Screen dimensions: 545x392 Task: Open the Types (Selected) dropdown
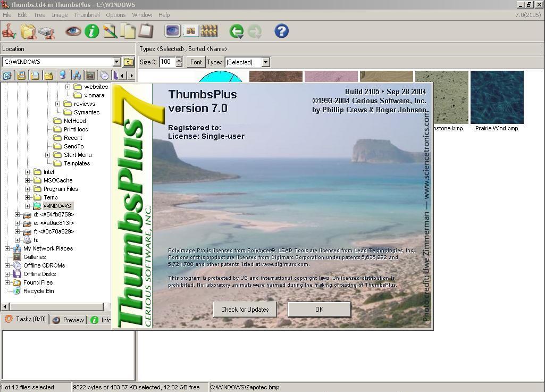pos(265,62)
